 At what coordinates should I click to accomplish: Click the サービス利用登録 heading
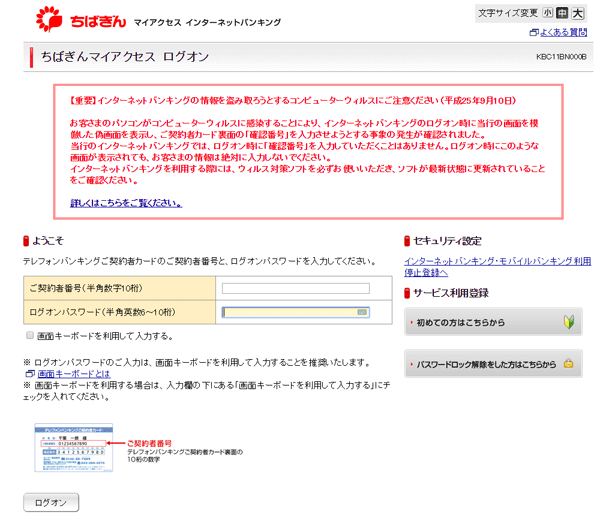coord(451,293)
